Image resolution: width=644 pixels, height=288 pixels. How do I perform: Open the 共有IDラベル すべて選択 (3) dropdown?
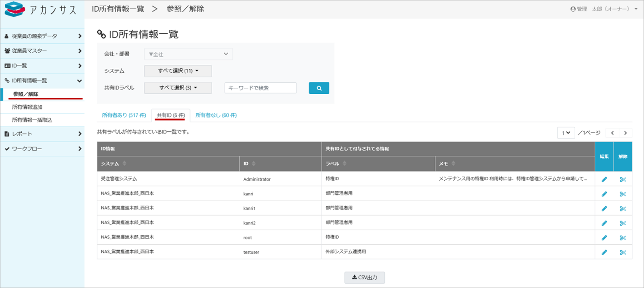click(x=178, y=88)
